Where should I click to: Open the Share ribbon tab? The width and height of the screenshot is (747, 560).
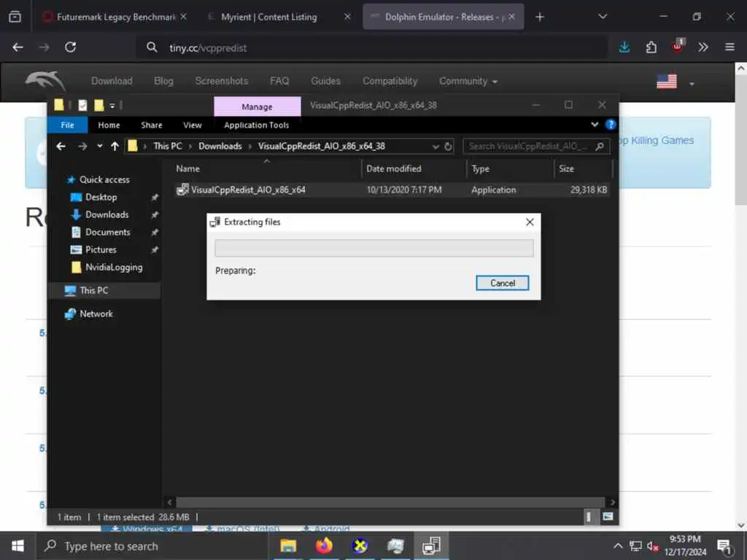152,125
